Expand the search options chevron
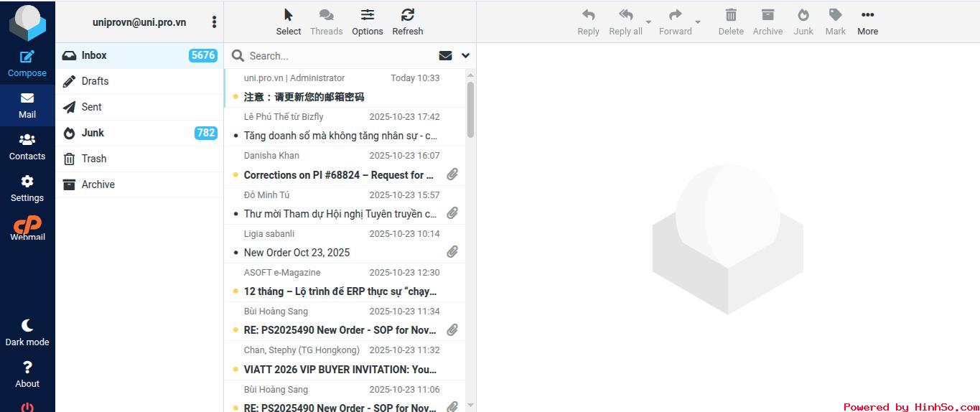The height and width of the screenshot is (412, 980). [x=465, y=56]
